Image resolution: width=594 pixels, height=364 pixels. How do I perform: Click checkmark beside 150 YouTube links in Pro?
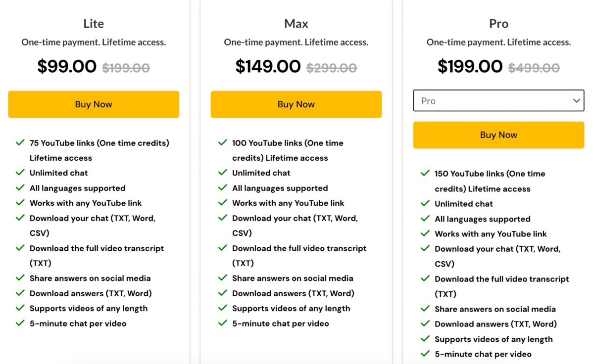pos(425,173)
